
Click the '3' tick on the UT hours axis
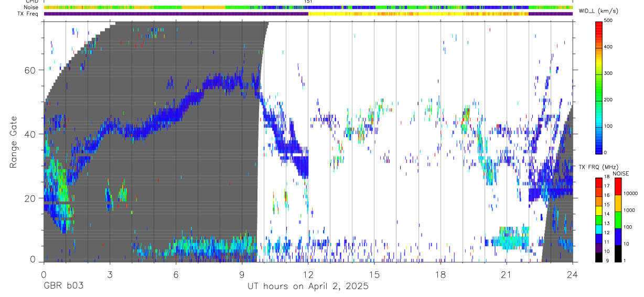pyautogui.click(x=110, y=275)
